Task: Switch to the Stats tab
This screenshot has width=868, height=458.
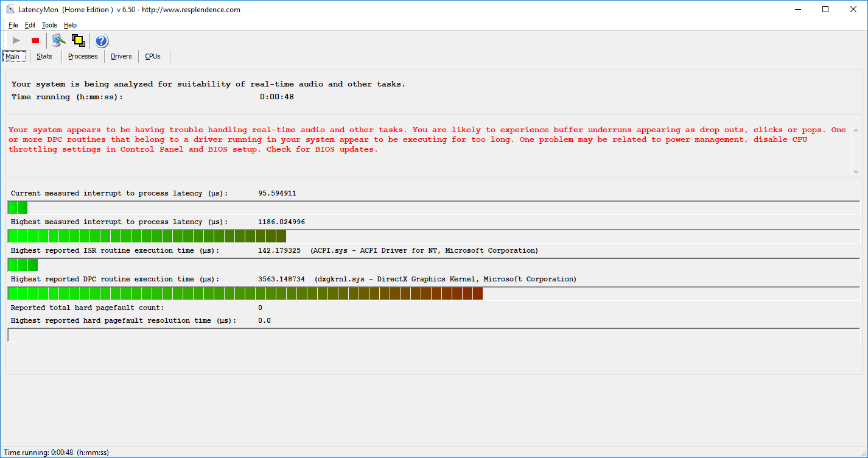Action: click(44, 56)
